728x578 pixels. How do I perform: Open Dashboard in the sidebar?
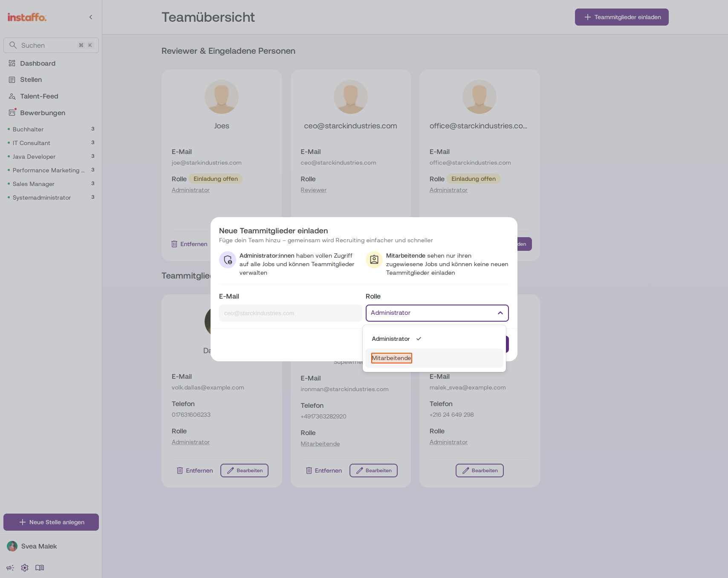pos(51,63)
